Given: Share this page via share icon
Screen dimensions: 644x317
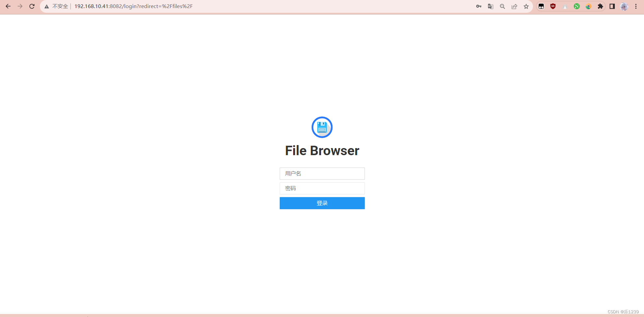Looking at the screenshot, I should [x=514, y=6].
